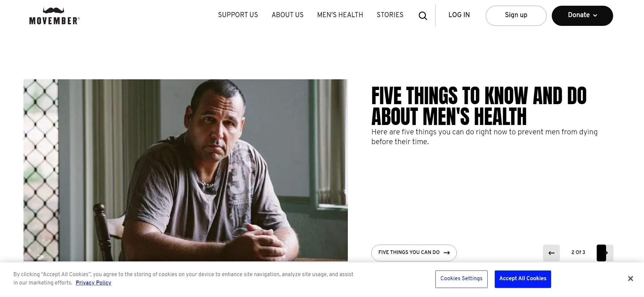This screenshot has height=297, width=644.
Task: Click the Sign up button
Action: (516, 15)
